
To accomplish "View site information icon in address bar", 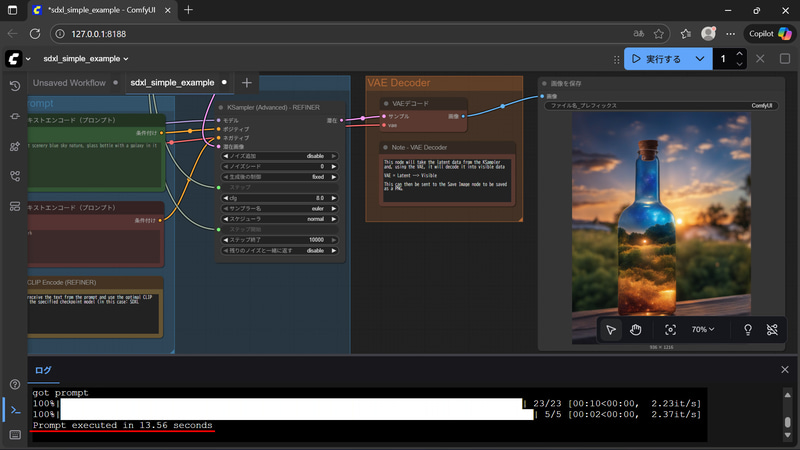I will point(60,34).
